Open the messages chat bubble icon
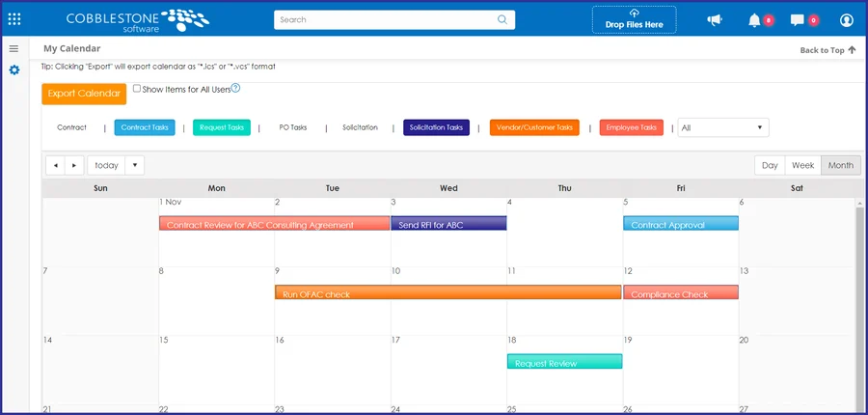Viewport: 868px width, 415px height. pos(798,20)
